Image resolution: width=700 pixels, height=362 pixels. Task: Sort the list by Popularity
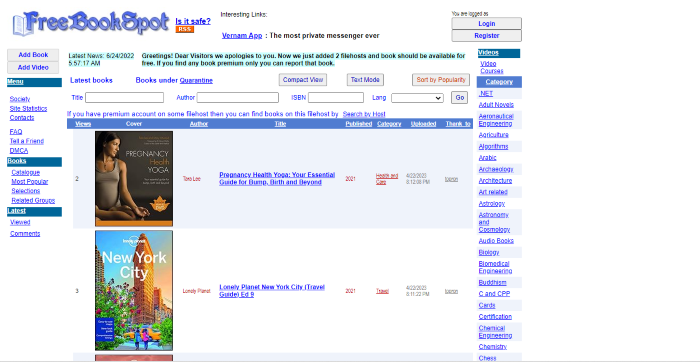(441, 79)
